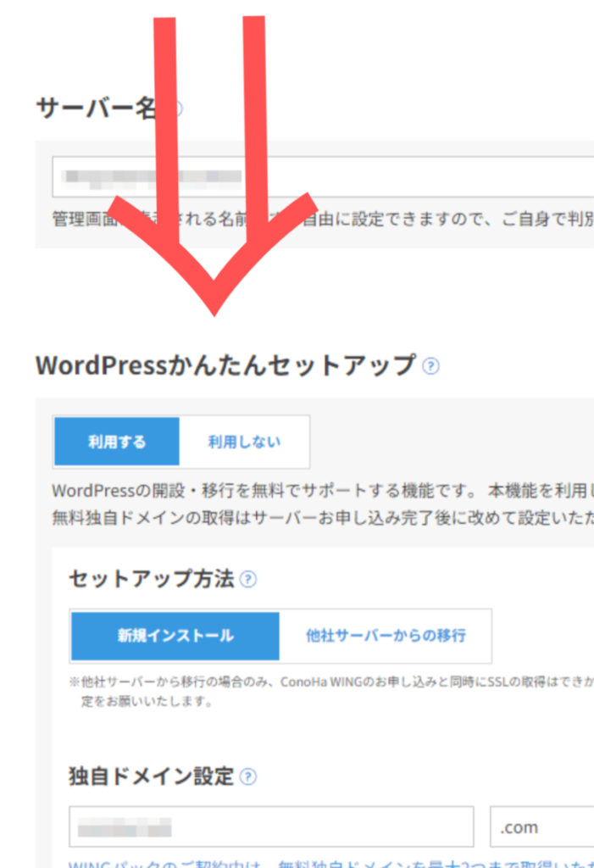Viewport: 594px width, 868px height.
Task: Open the .com domain extension dropdown
Action: [542, 826]
